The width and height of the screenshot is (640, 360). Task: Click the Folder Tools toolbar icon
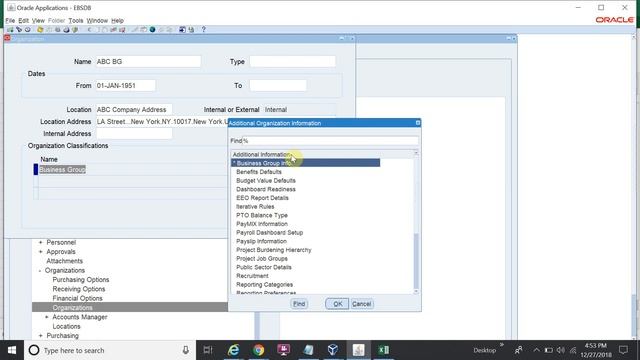tap(169, 29)
